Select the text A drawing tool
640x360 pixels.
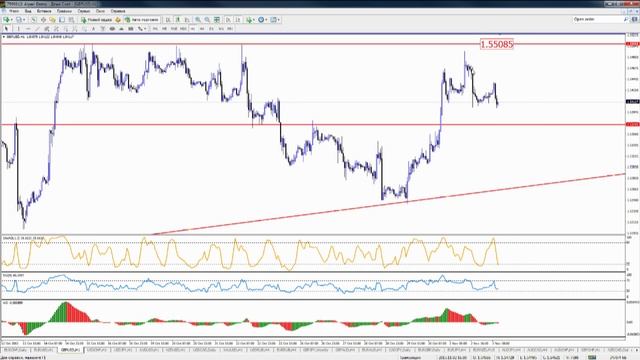[x=93, y=29]
